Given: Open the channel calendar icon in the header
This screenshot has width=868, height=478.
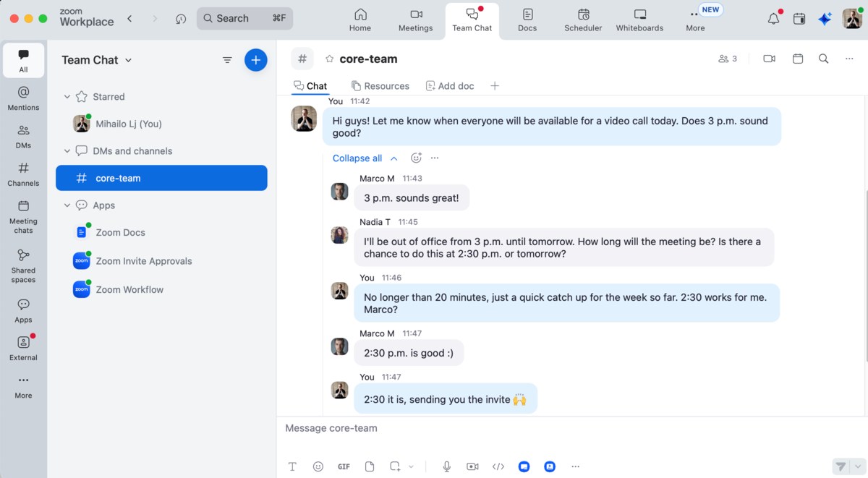Looking at the screenshot, I should pyautogui.click(x=797, y=59).
